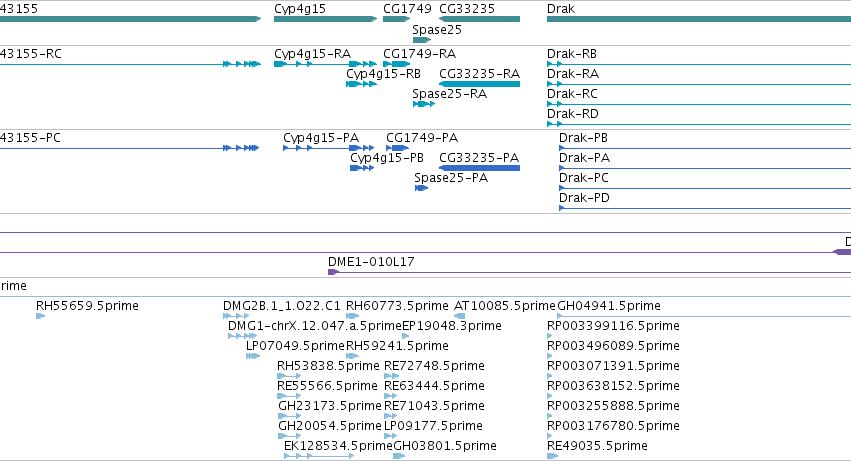Image resolution: width=851 pixels, height=461 pixels.
Task: Click the CG33235-PA protein bar
Action: [479, 168]
